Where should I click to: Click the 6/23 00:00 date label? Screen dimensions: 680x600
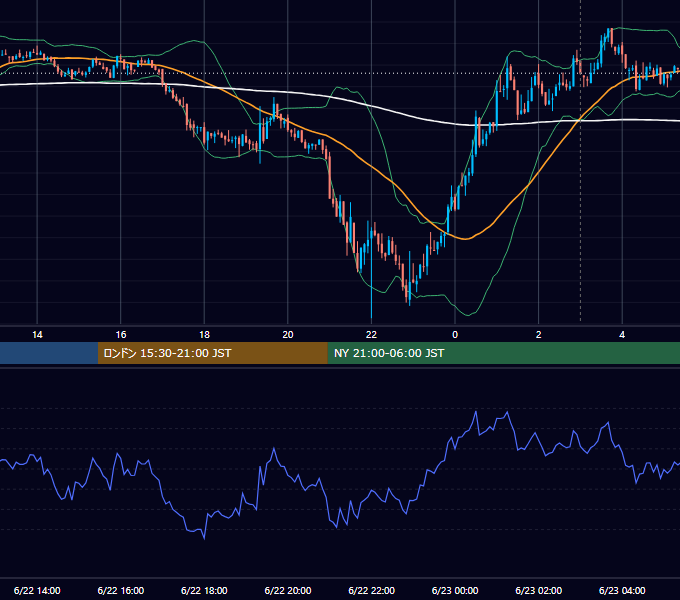point(455,590)
